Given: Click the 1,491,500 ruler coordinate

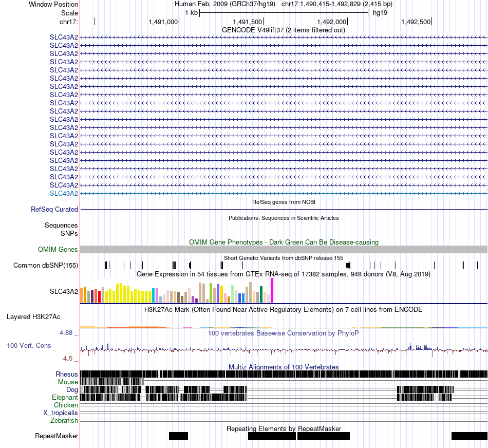Looking at the screenshot, I should [x=248, y=22].
